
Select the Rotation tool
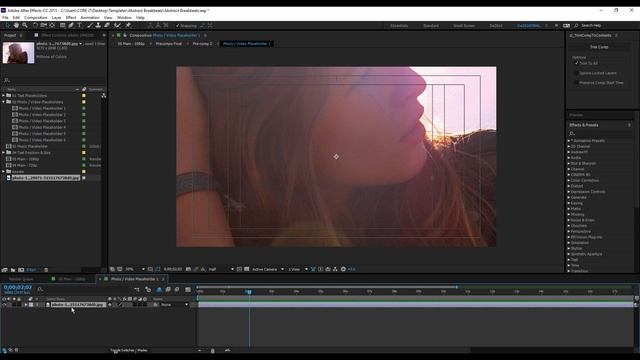(36, 25)
